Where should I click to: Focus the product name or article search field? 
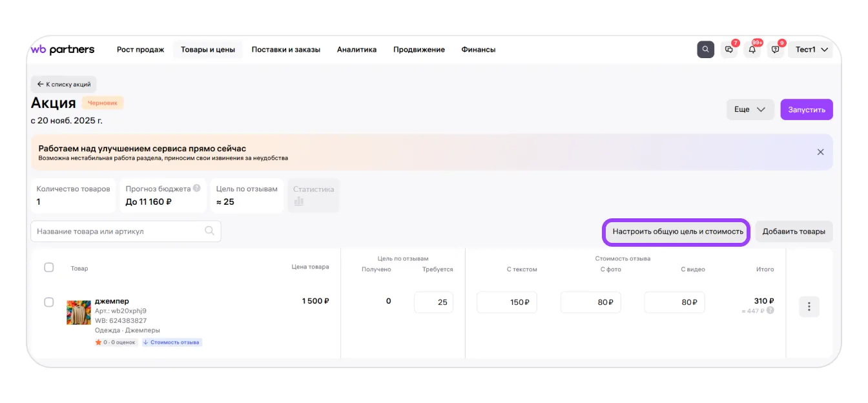[x=119, y=231]
